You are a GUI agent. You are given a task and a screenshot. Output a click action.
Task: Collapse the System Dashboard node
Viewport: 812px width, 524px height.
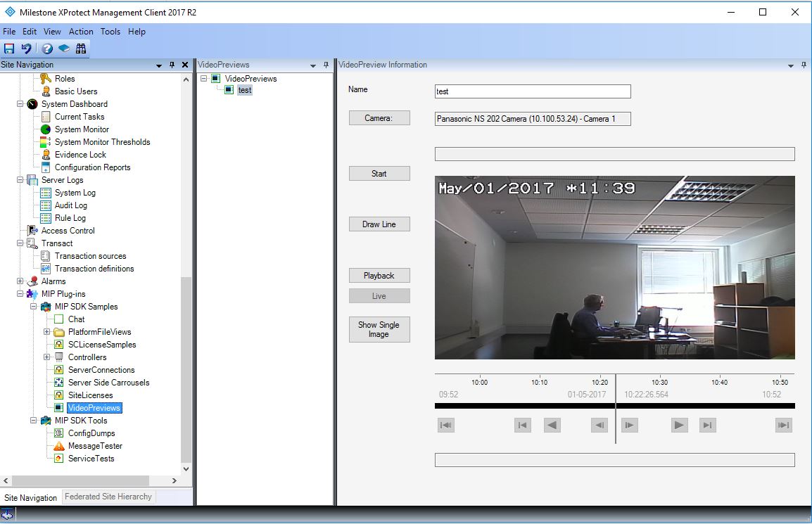pos(20,104)
